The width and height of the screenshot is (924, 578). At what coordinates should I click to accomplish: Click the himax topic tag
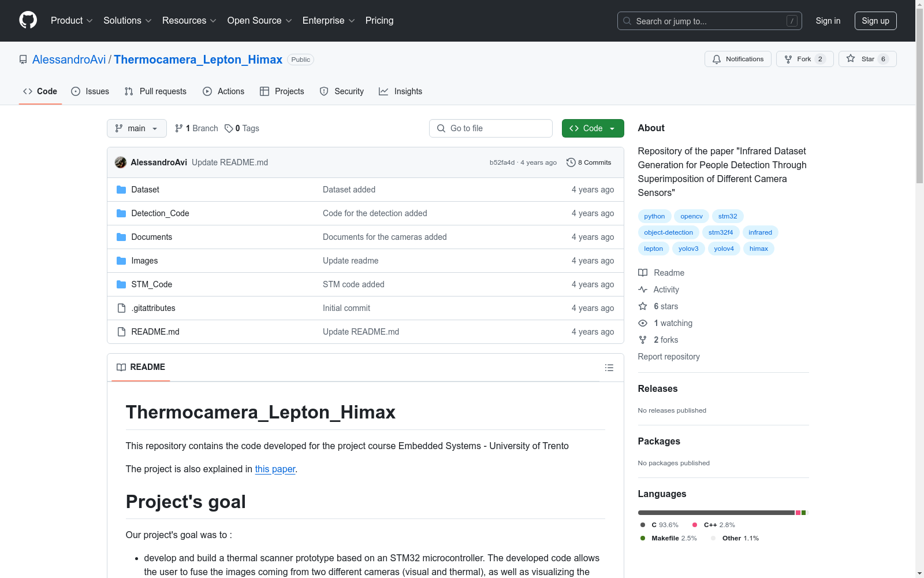[x=758, y=249]
